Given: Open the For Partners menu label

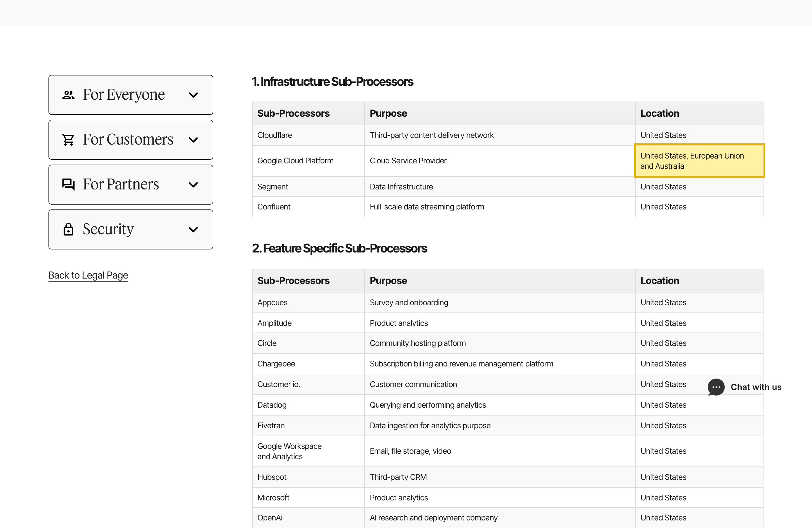Looking at the screenshot, I should point(121,184).
